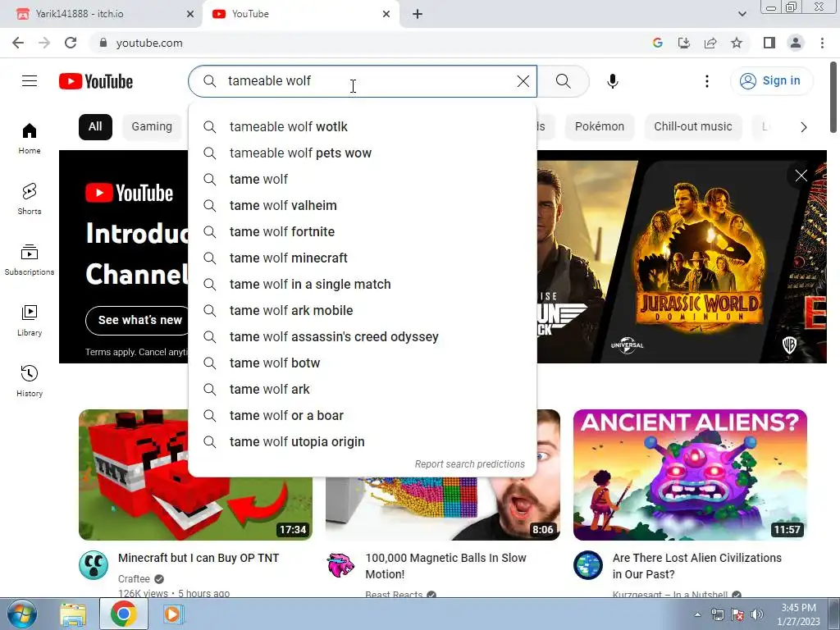Toggle the Chrome side panel icon

tap(769, 43)
